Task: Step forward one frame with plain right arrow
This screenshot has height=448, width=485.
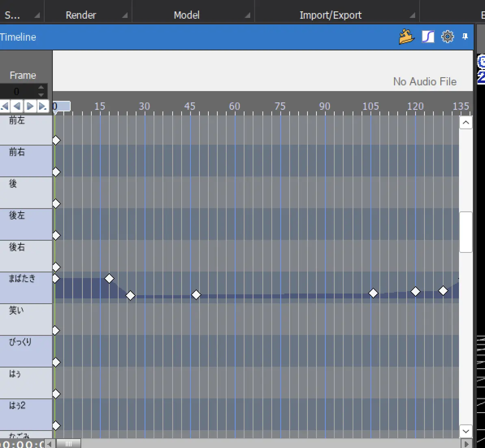Action: 30,106
